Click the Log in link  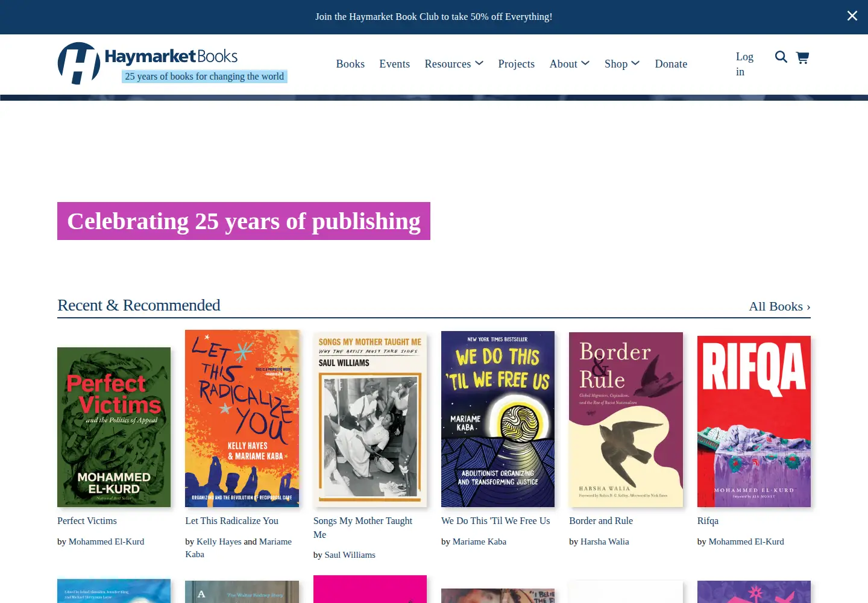tap(744, 64)
